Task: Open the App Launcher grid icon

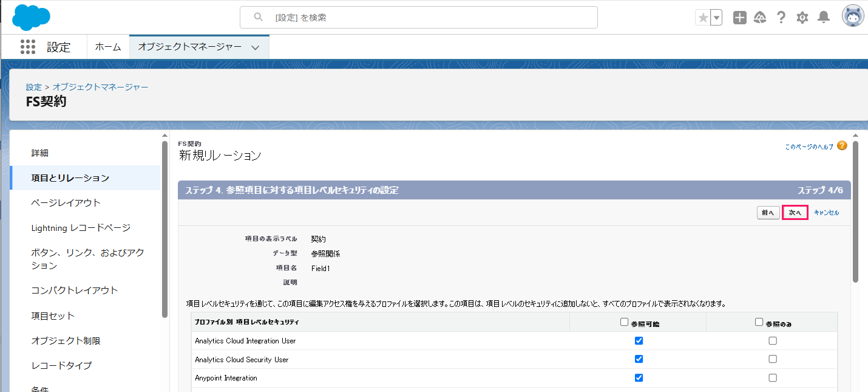Action: (x=28, y=47)
